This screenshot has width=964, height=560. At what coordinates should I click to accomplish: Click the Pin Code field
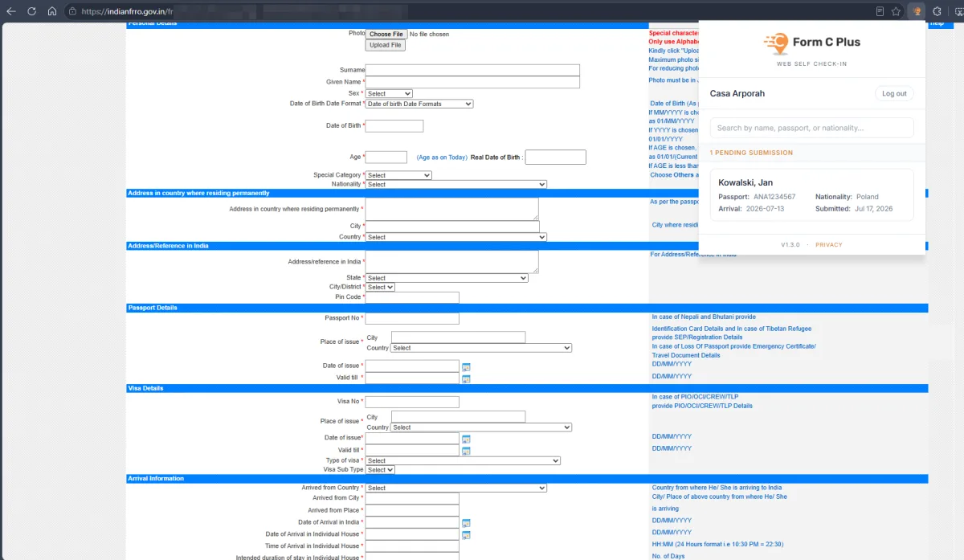pyautogui.click(x=412, y=297)
